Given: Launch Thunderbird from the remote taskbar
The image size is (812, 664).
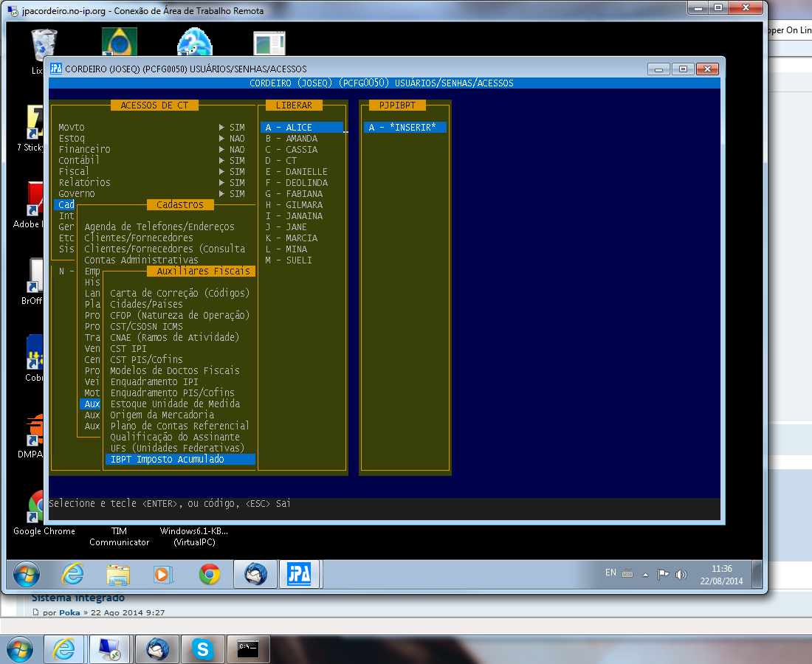Looking at the screenshot, I should (x=255, y=574).
